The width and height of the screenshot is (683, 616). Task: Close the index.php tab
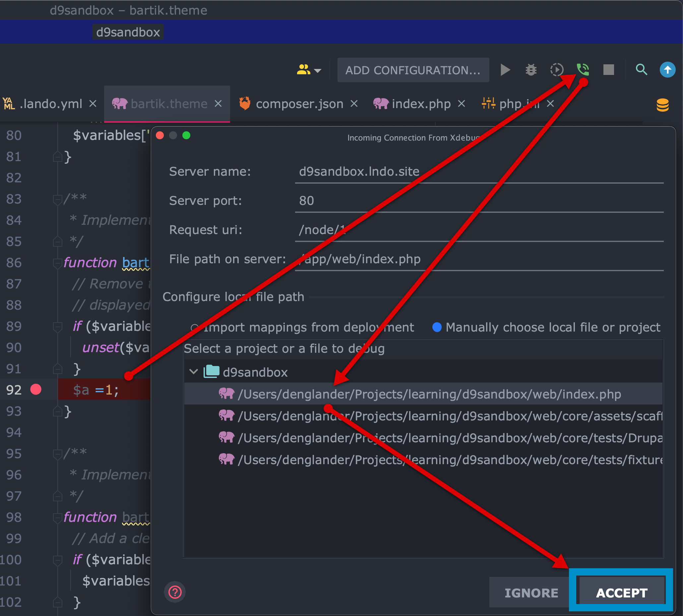pos(461,103)
